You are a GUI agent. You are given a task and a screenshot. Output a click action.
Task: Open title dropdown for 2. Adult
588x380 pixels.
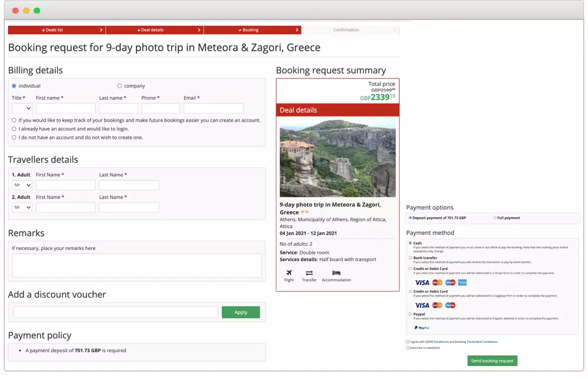pyautogui.click(x=22, y=208)
